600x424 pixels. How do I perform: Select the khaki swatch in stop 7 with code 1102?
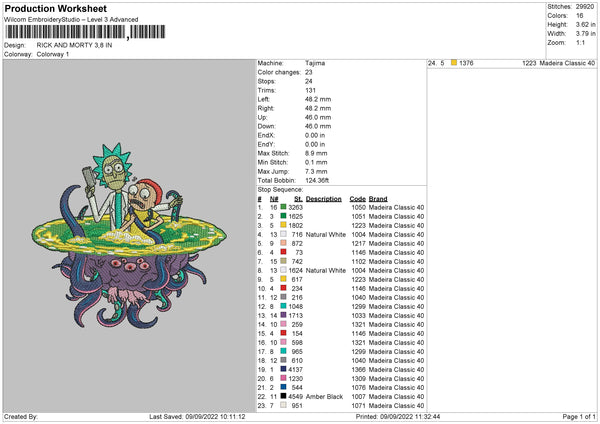pyautogui.click(x=283, y=261)
